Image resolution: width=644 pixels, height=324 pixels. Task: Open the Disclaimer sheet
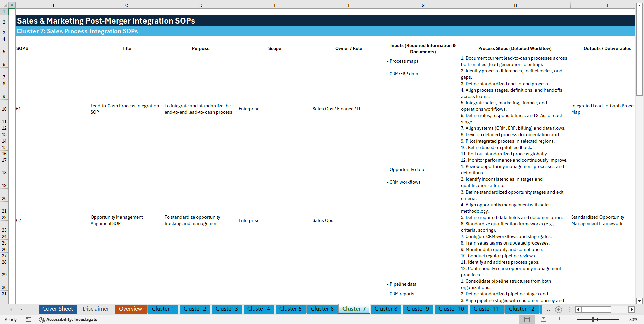pyautogui.click(x=96, y=309)
